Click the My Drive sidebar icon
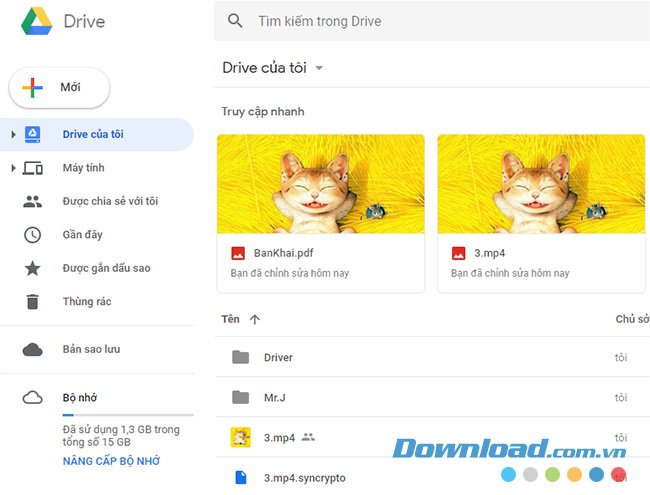 [x=32, y=134]
